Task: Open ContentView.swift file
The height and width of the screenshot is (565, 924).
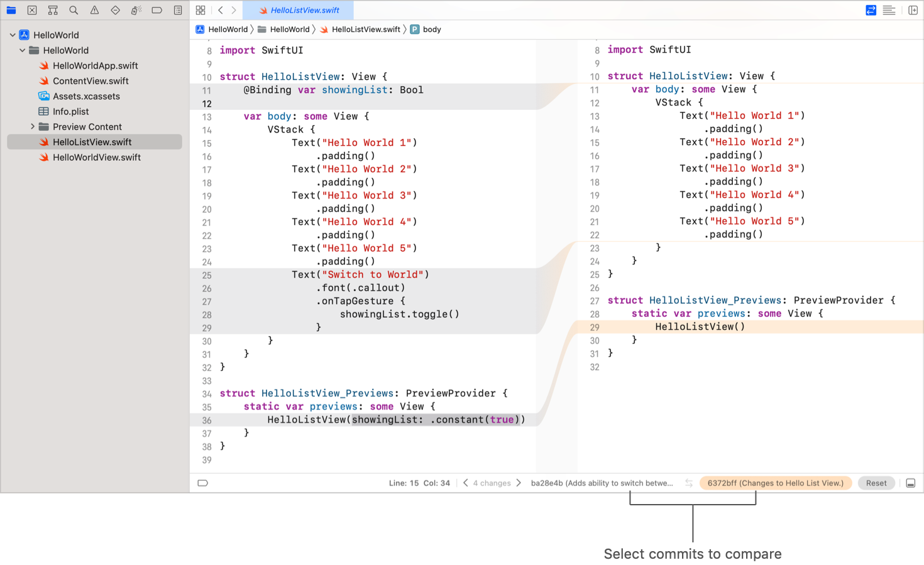Action: 91,81
